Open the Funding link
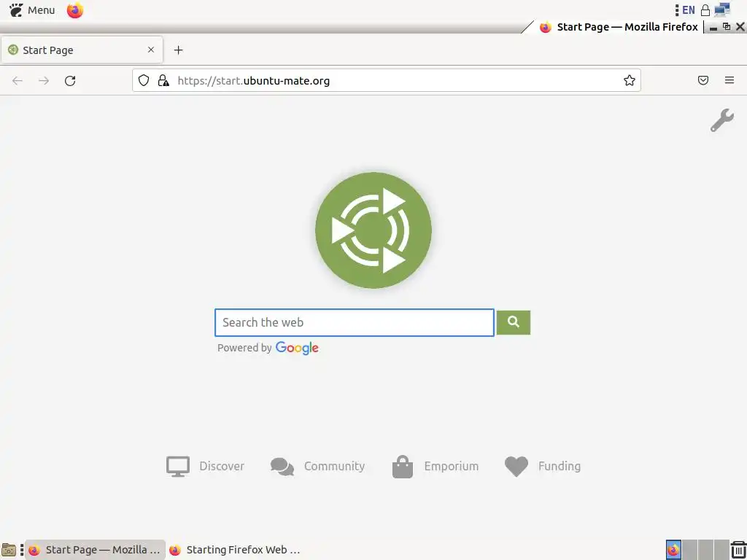 [560, 466]
